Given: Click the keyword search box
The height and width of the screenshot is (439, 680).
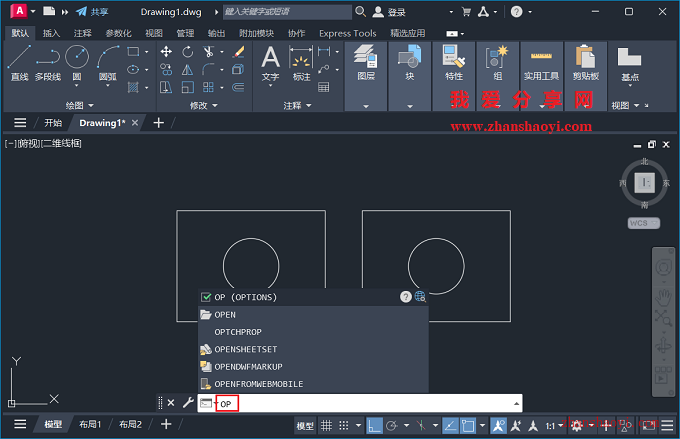Looking at the screenshot, I should tap(287, 12).
